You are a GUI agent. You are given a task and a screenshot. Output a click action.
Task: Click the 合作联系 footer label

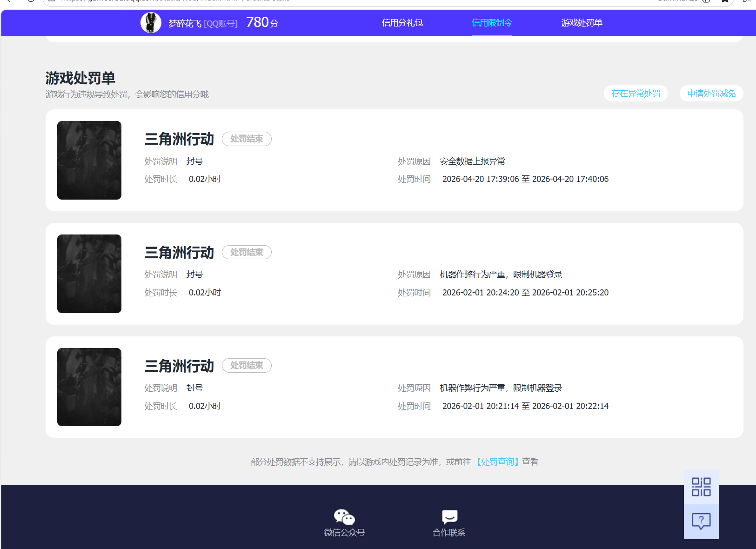click(x=449, y=533)
